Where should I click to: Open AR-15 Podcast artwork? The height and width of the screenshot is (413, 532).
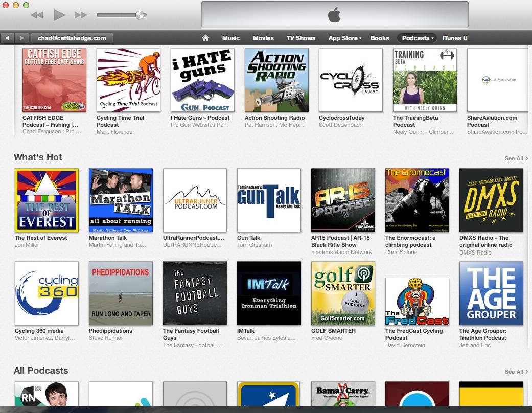[343, 200]
